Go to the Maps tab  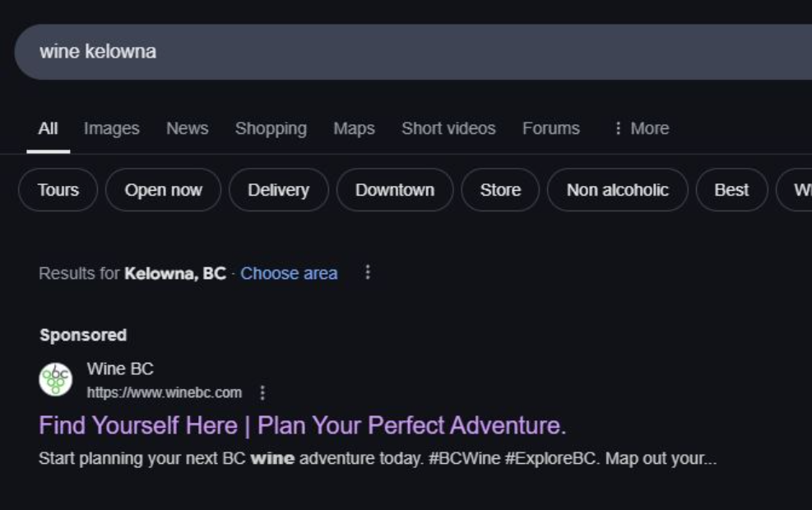[x=354, y=128]
